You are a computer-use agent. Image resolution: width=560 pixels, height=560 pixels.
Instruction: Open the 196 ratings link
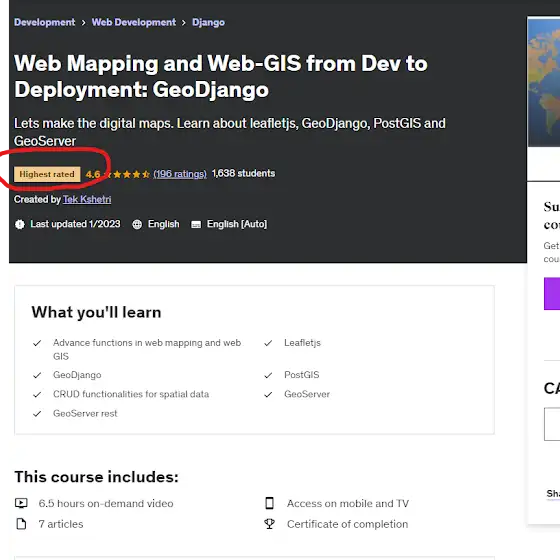pos(180,174)
